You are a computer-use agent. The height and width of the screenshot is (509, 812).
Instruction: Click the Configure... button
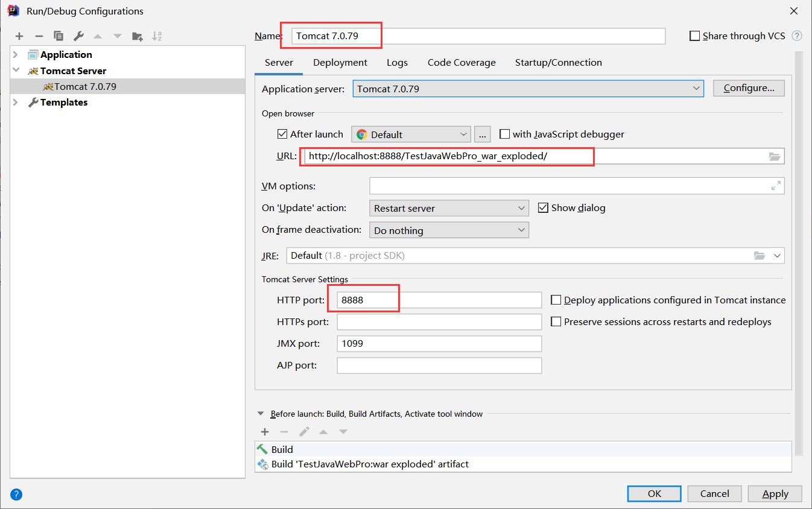[749, 88]
